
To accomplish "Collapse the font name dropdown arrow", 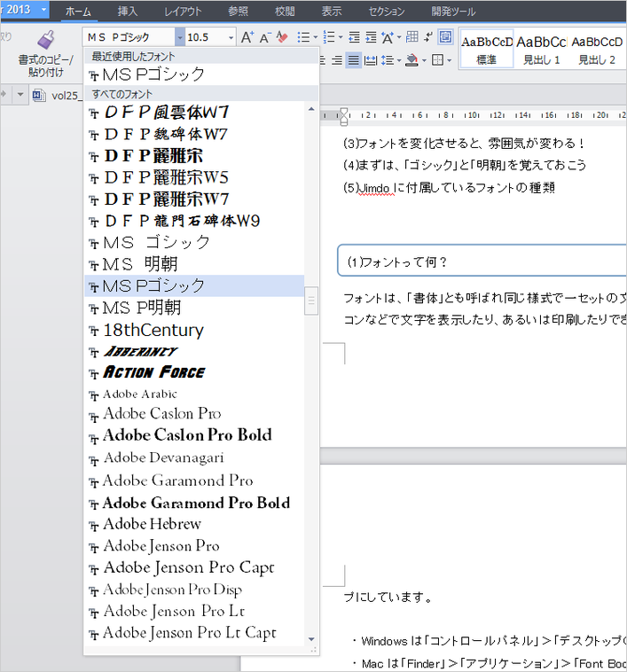I will point(180,37).
